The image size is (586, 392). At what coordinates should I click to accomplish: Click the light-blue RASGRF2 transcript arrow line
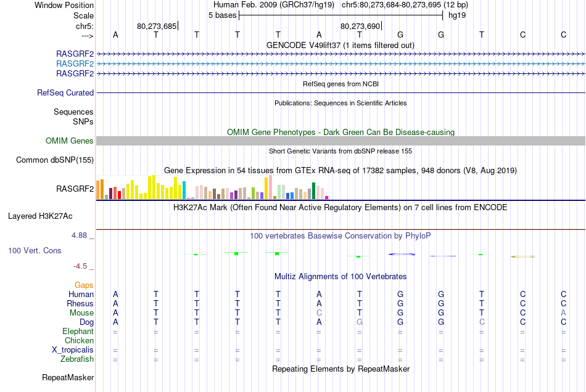340,64
